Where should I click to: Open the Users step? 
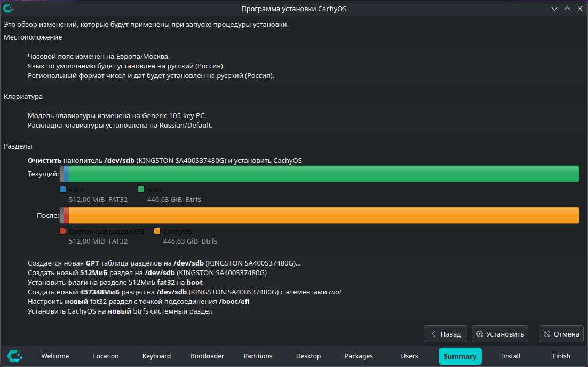click(409, 356)
